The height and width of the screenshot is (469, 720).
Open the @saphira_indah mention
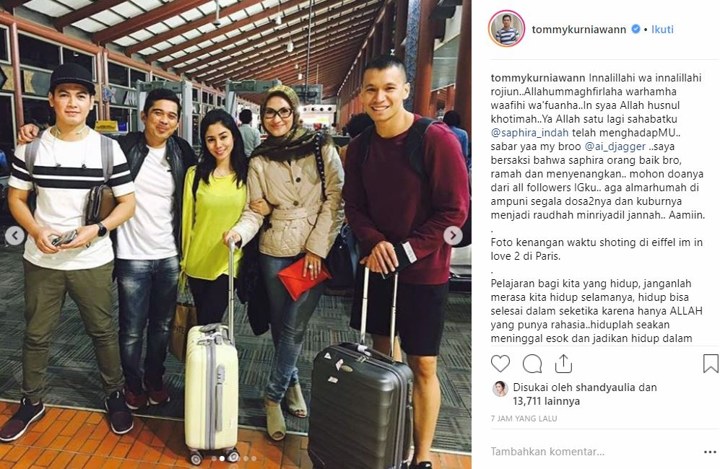[x=529, y=133]
